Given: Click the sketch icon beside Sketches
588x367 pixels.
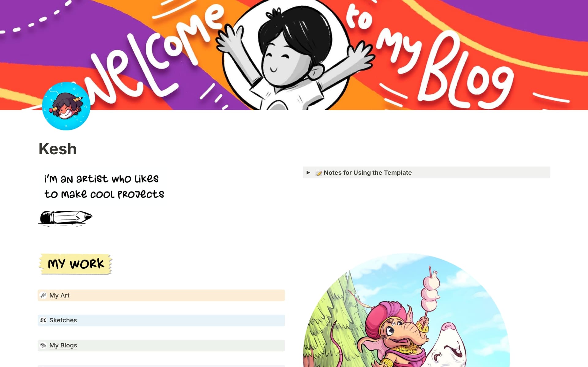Looking at the screenshot, I should tap(43, 320).
